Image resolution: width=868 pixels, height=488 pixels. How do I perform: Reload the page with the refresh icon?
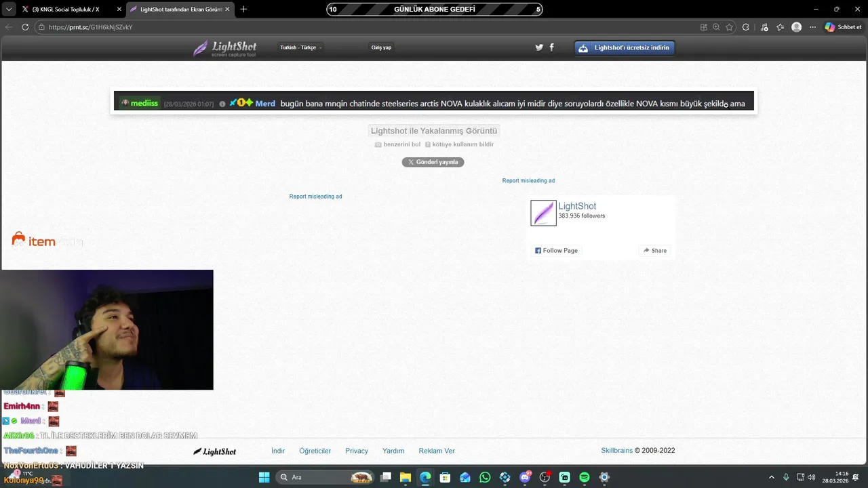[x=25, y=27]
